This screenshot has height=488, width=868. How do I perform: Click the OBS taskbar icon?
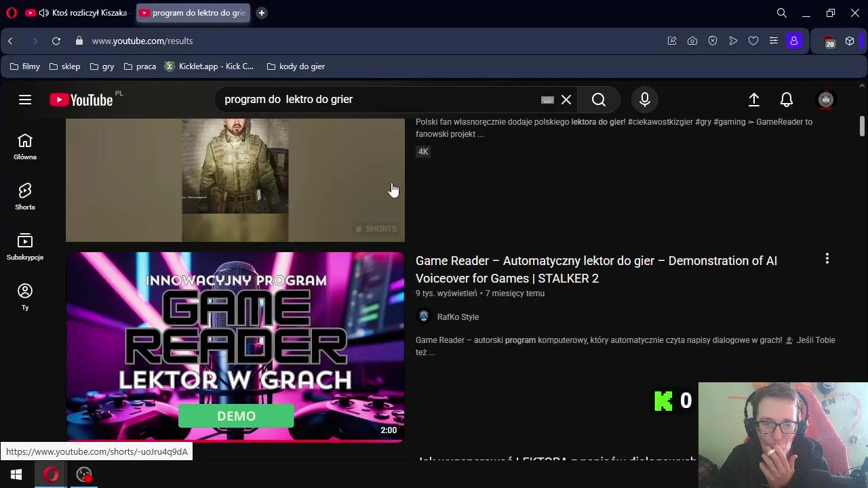[x=84, y=474]
